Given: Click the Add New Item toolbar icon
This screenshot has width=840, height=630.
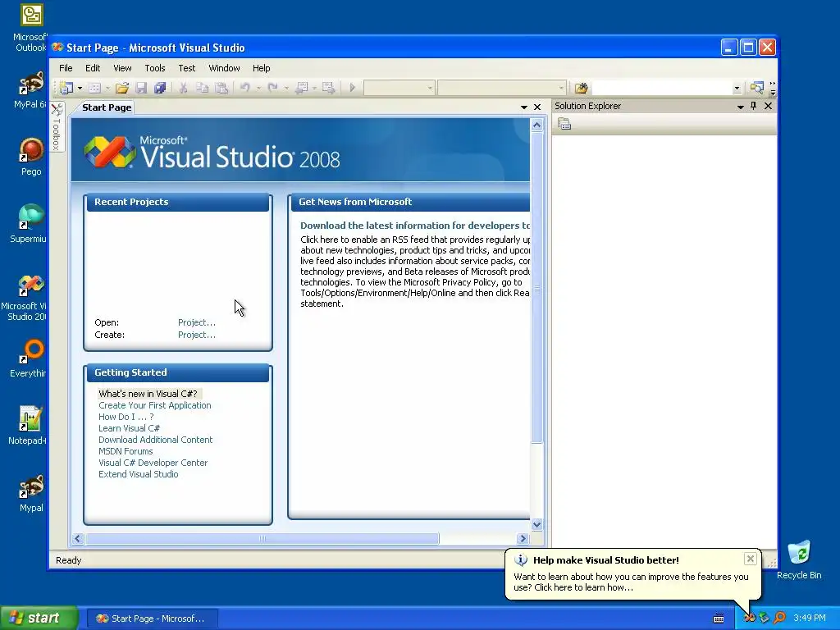Looking at the screenshot, I should (x=94, y=87).
